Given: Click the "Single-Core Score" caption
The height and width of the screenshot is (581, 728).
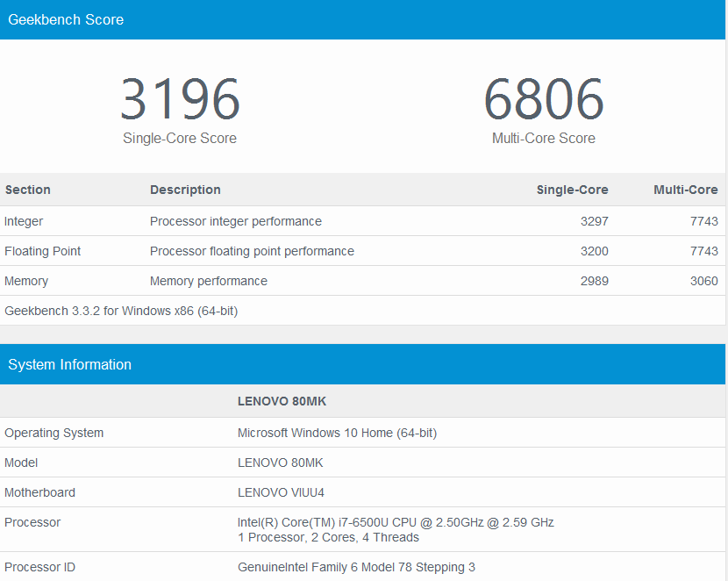Looking at the screenshot, I should [180, 138].
